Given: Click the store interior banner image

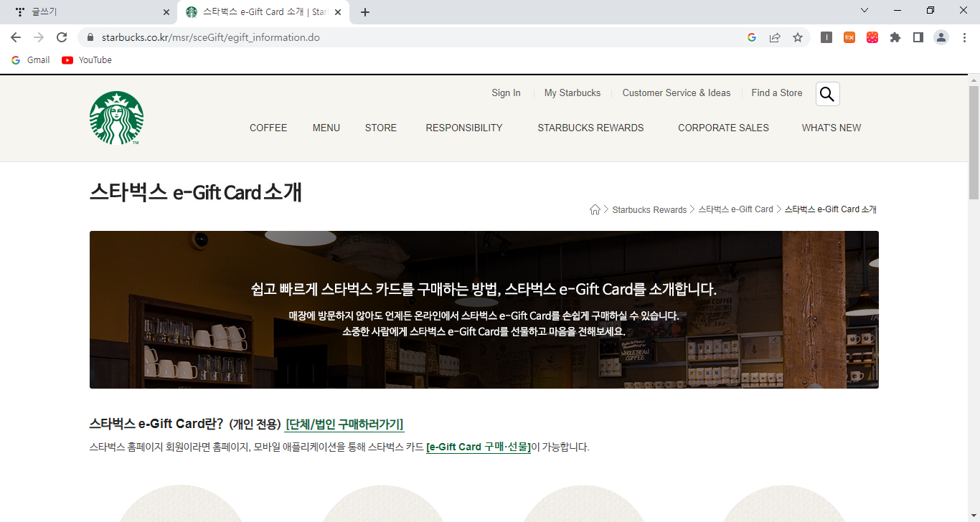Looking at the screenshot, I should point(484,310).
